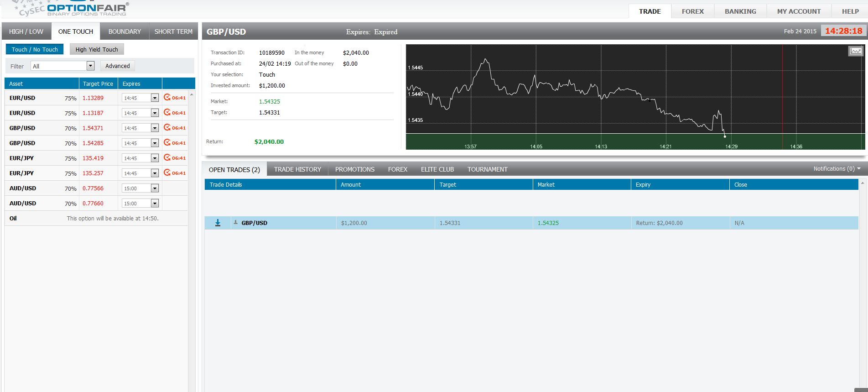
Task: Click the download arrow icon in the GBP/USD trade row
Action: click(x=218, y=223)
